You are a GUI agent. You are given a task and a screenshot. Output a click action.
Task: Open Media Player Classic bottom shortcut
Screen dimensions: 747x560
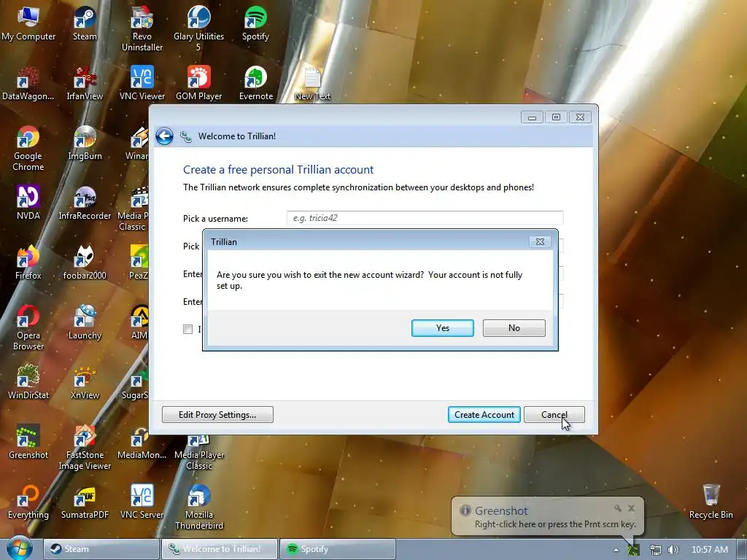pos(199,451)
